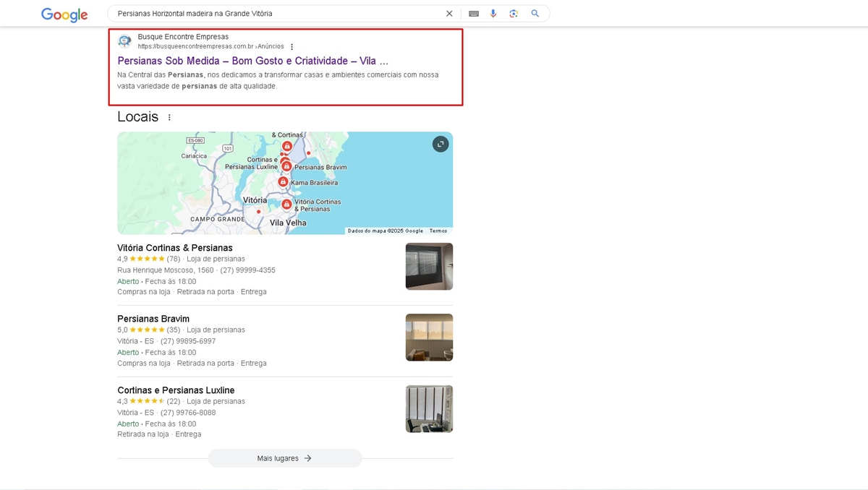
Task: Open three-dot menu of Busque Encontre result
Action: 292,47
